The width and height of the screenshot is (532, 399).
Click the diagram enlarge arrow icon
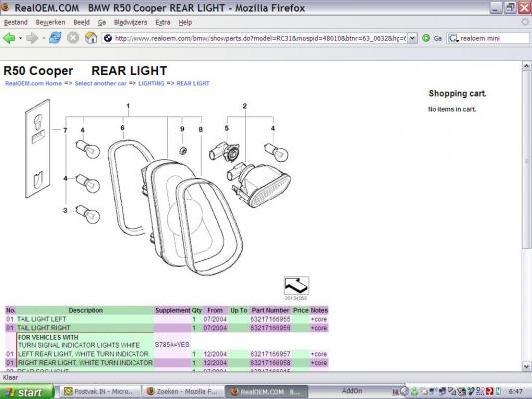point(296,286)
